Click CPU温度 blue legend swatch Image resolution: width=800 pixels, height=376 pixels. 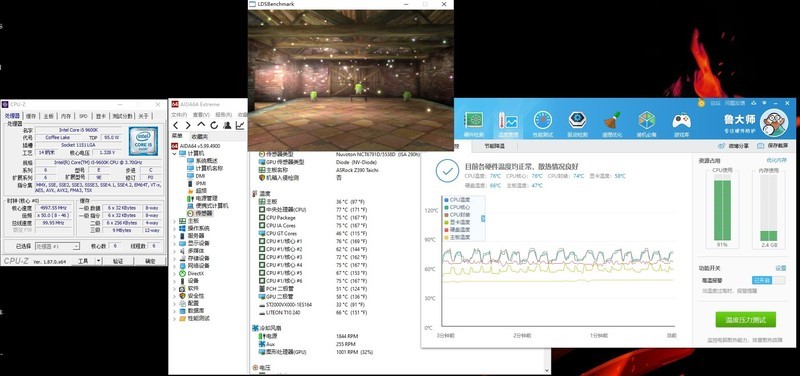pos(446,200)
